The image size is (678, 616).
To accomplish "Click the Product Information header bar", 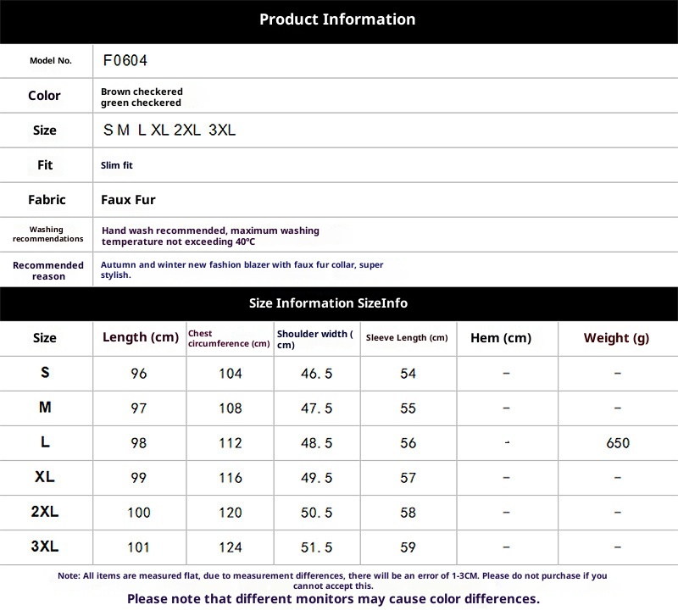I will click(337, 19).
